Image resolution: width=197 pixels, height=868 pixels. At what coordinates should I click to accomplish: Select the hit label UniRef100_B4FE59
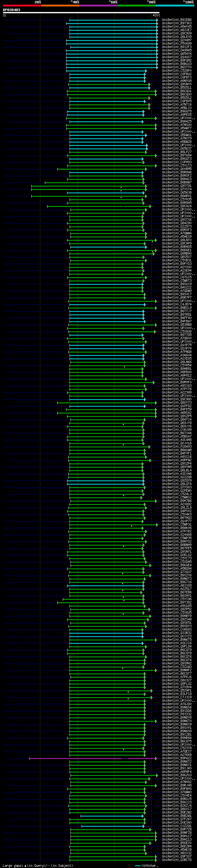click(177, 410)
